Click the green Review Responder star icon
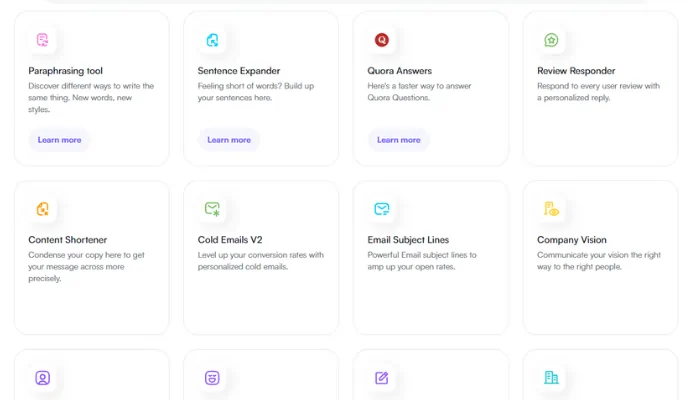This screenshot has width=700, height=400. [551, 40]
